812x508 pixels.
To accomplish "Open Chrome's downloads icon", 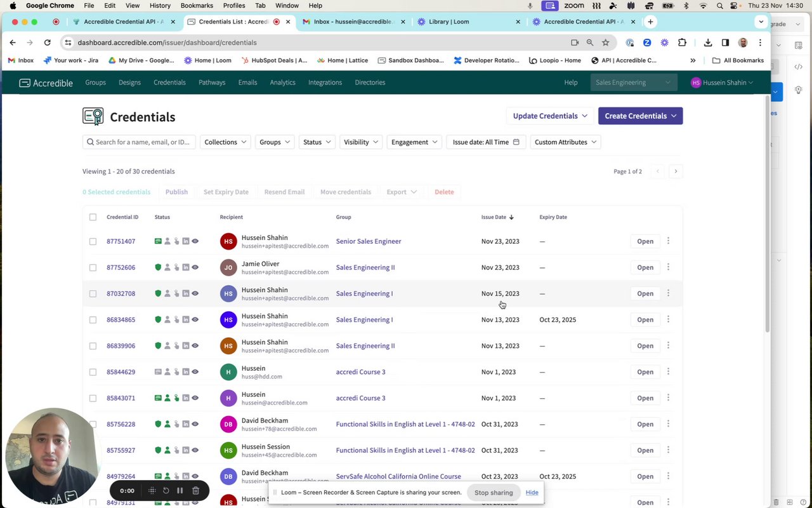I will pyautogui.click(x=708, y=43).
